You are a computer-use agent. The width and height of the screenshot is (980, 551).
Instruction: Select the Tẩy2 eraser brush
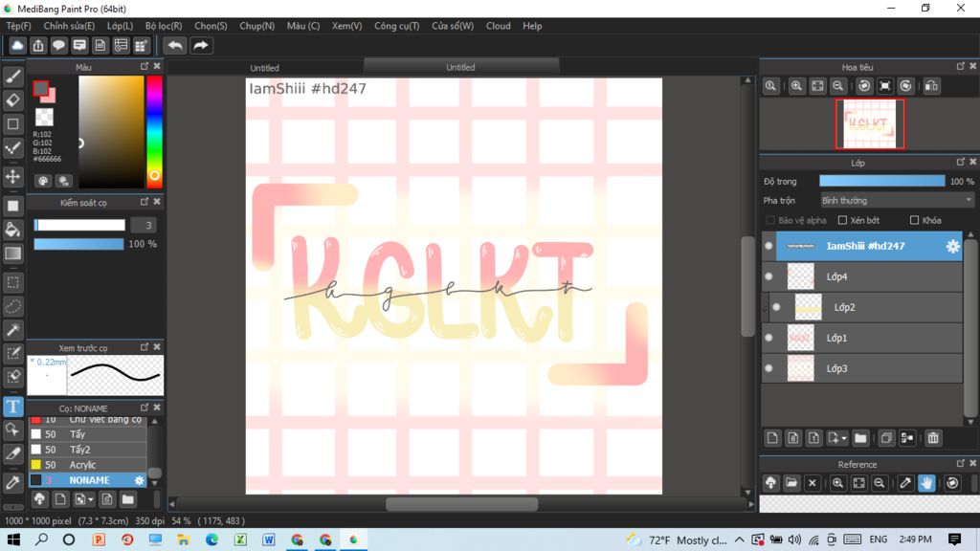tap(87, 450)
